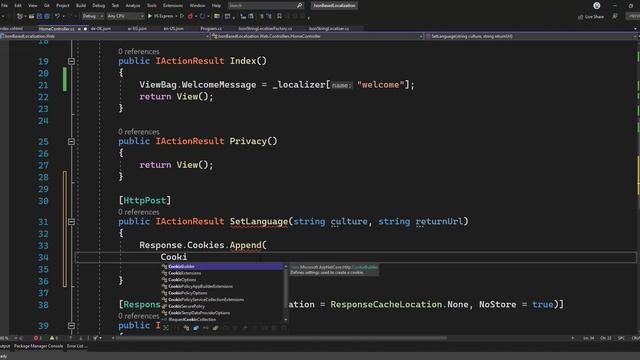Toggle the blue highlighted IntelliSense filter icon
Viewport: 640px width, 360px height.
coord(196,328)
